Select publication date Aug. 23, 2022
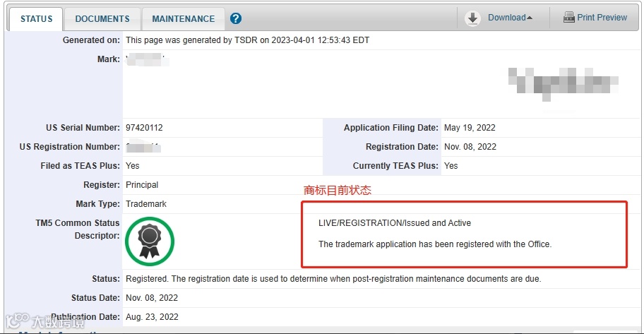Viewport: 644px width, 334px height. 152,317
